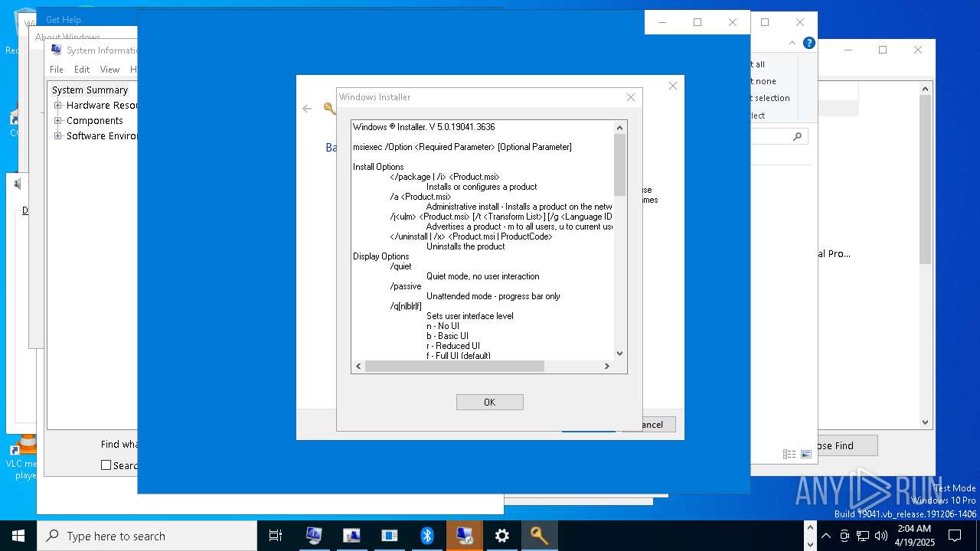
Task: Maximize the large blue window
Action: [x=697, y=22]
